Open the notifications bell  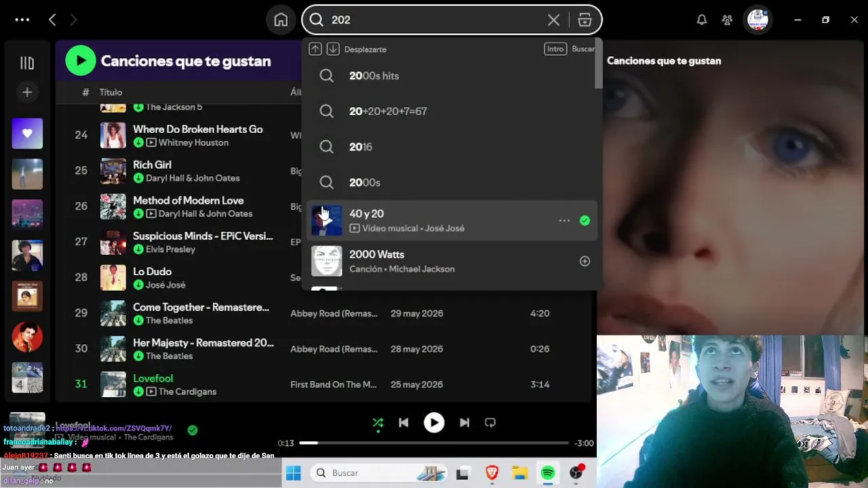[x=702, y=20]
